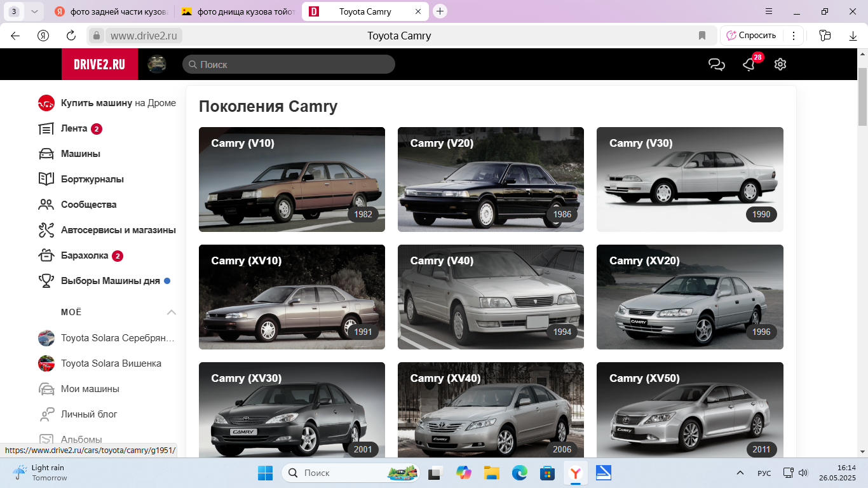Image resolution: width=868 pixels, height=488 pixels.
Task: Click РУС language indicator
Action: point(764,473)
